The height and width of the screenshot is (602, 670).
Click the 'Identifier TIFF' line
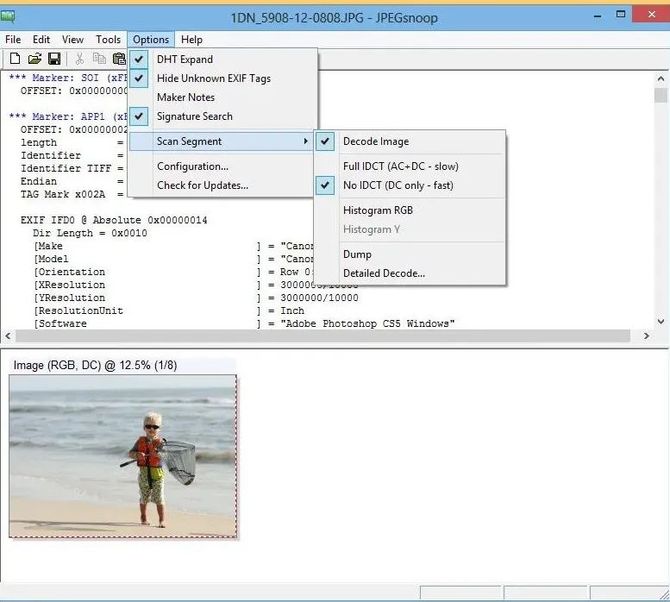tap(72, 168)
